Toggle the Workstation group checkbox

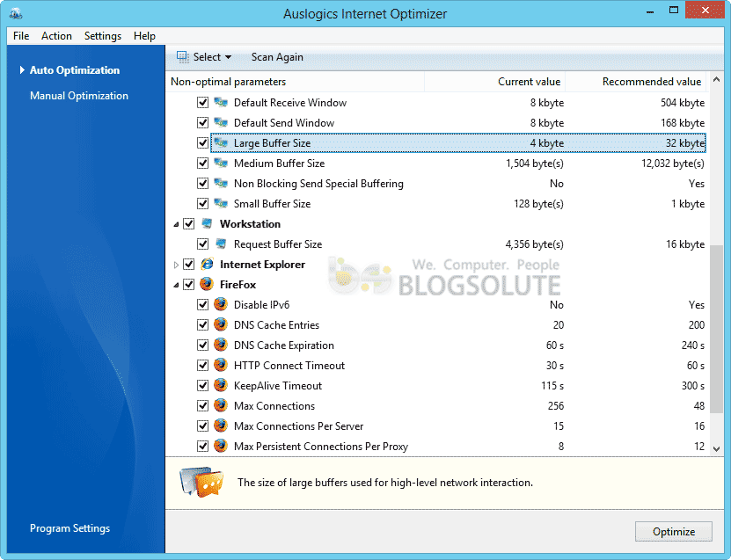[x=188, y=224]
